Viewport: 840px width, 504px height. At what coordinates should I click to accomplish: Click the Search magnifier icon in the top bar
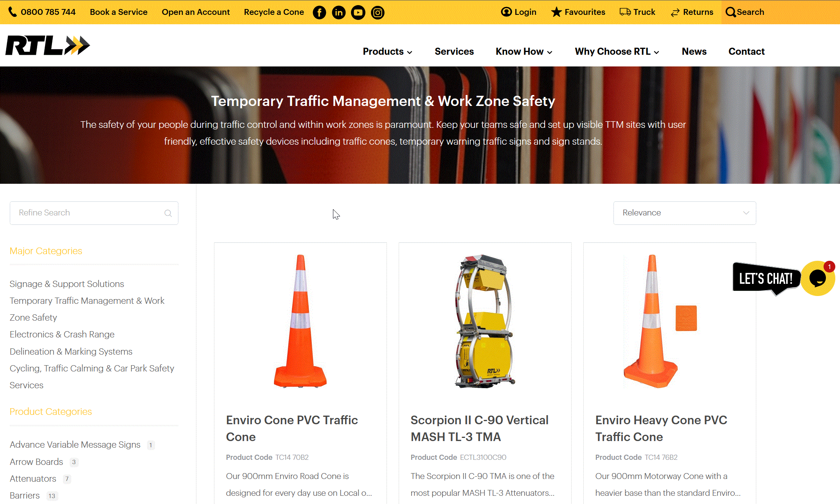pos(730,12)
